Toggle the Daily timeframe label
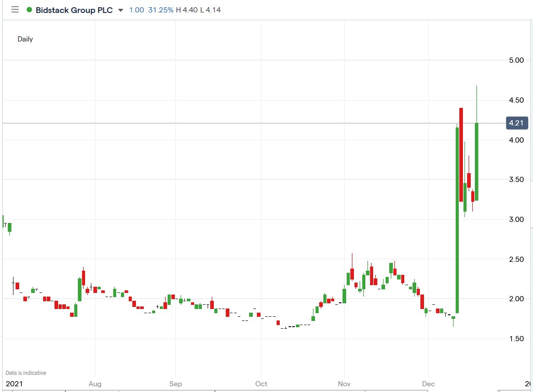Image resolution: width=533 pixels, height=392 pixels. pyautogui.click(x=25, y=39)
